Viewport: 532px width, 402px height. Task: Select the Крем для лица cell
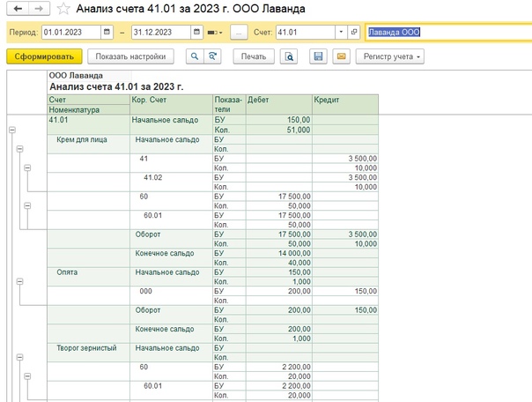pos(89,145)
